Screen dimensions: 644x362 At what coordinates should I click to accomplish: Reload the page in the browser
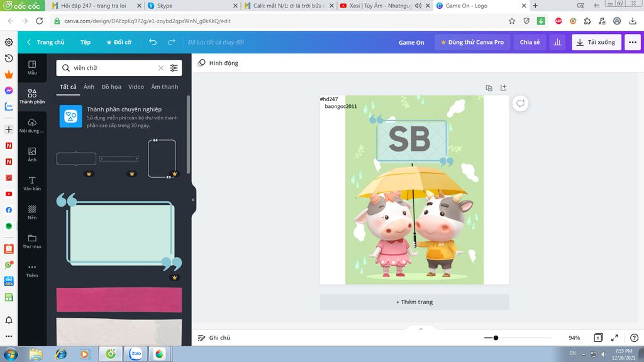(x=40, y=21)
